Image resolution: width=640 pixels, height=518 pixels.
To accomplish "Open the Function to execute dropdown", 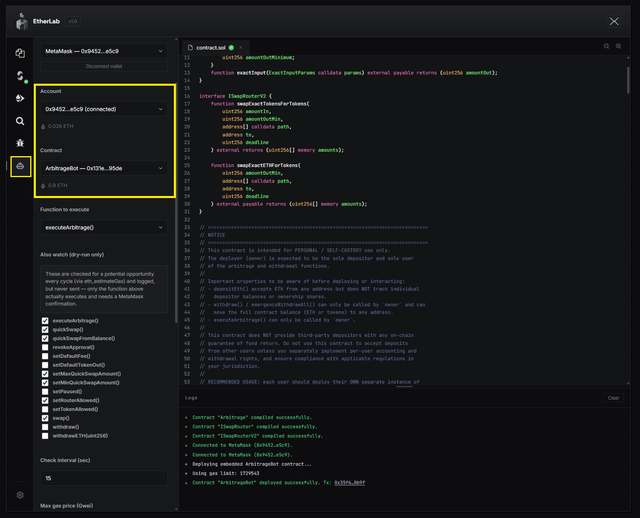I will click(104, 227).
